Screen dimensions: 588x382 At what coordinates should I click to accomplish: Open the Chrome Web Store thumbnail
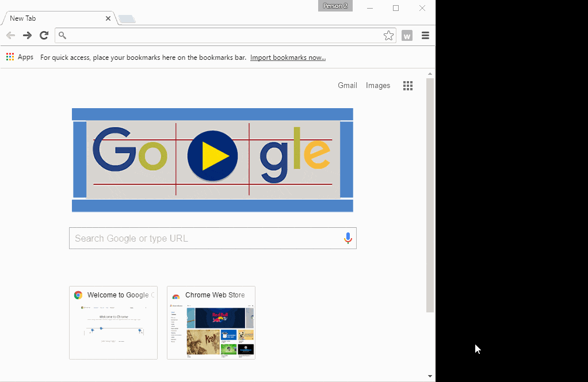click(211, 323)
